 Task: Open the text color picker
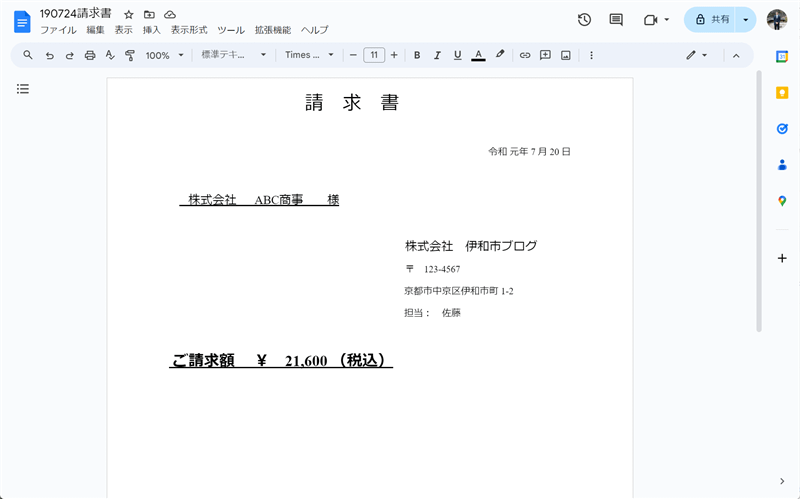[478, 55]
